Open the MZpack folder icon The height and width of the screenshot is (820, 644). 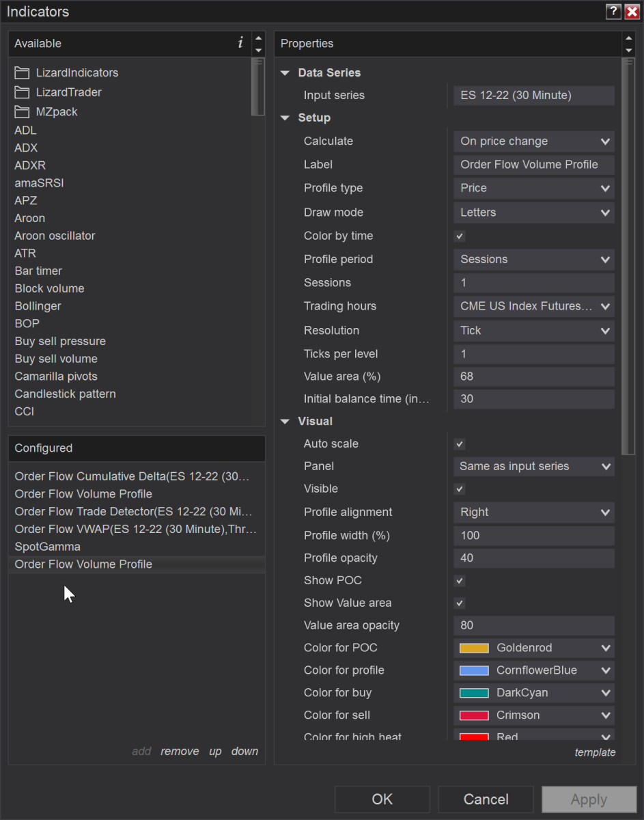pos(22,111)
